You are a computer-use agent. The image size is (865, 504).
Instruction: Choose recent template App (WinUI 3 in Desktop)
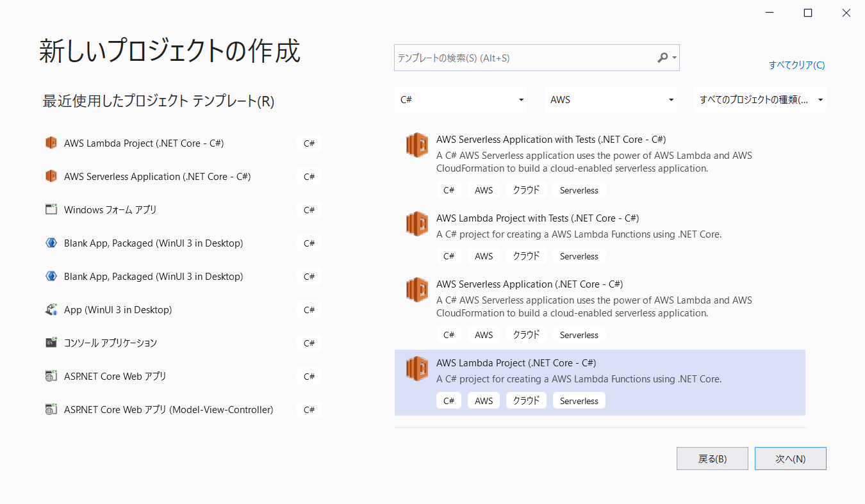(x=183, y=309)
